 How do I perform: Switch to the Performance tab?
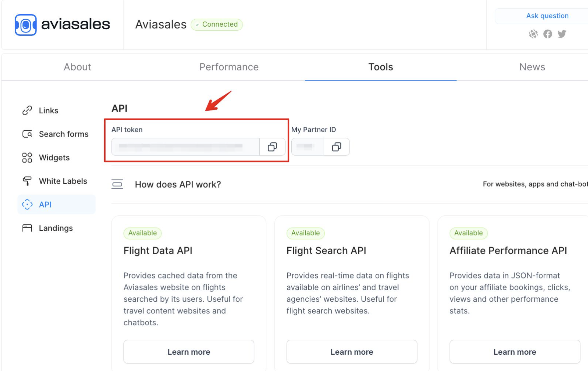[229, 67]
